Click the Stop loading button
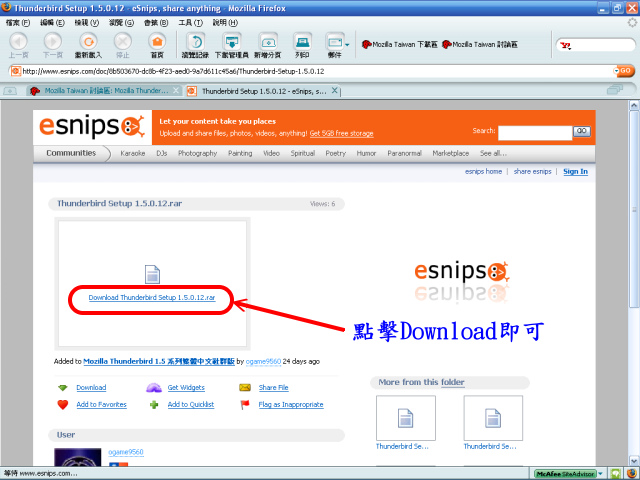This screenshot has width=640, height=480. pyautogui.click(x=122, y=42)
